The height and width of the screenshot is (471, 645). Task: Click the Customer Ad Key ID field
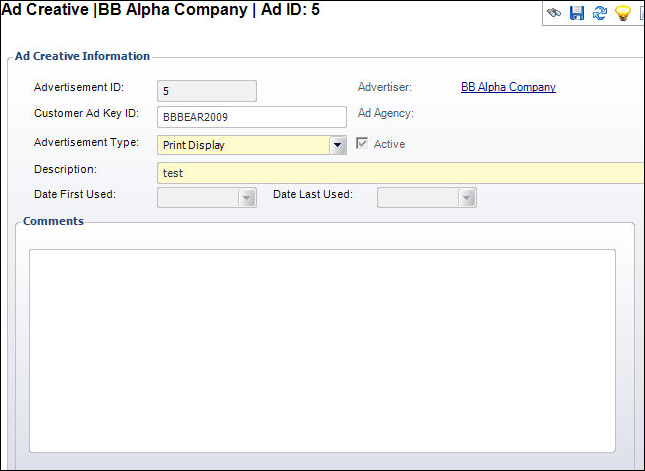pos(252,117)
